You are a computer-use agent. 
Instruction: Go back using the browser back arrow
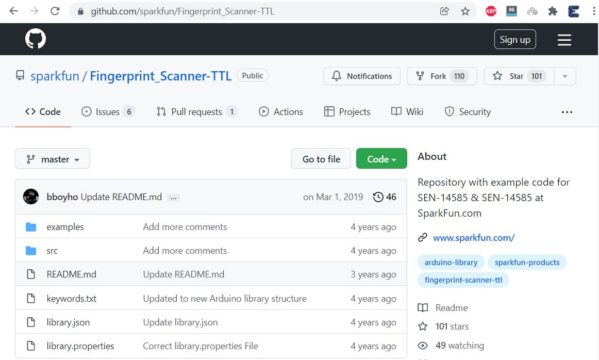pyautogui.click(x=13, y=11)
